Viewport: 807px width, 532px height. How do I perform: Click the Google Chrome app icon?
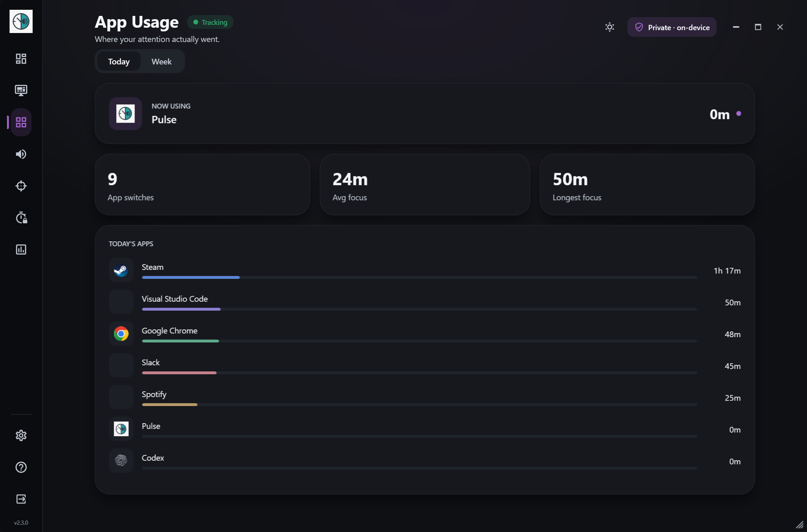click(121, 333)
